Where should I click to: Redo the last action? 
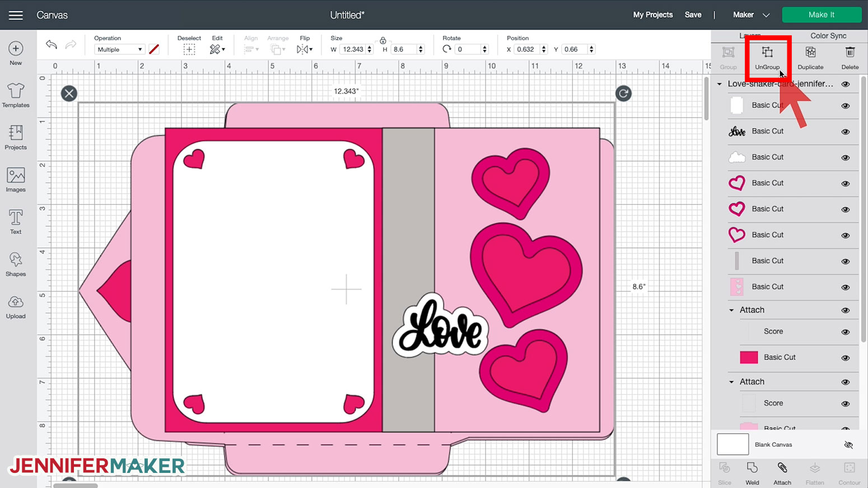[71, 45]
